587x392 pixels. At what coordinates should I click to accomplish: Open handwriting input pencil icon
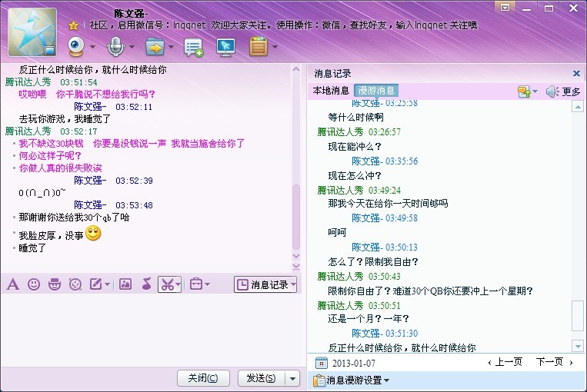[x=96, y=284]
